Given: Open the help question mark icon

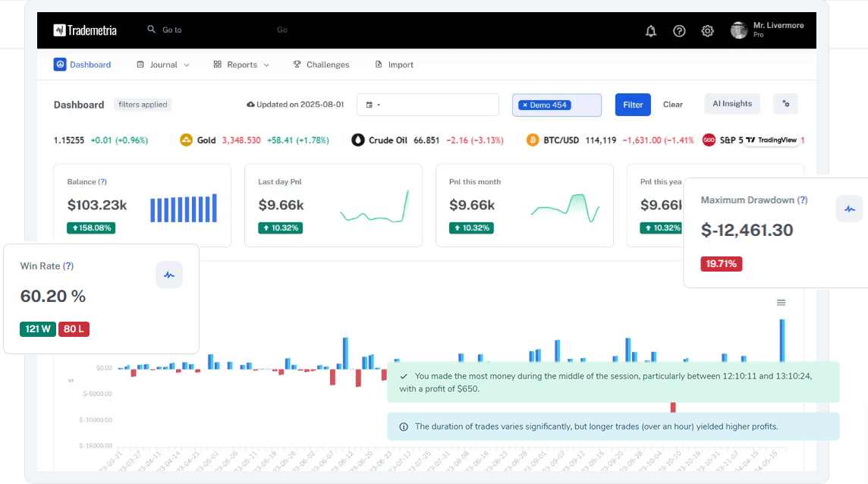Looking at the screenshot, I should (679, 31).
